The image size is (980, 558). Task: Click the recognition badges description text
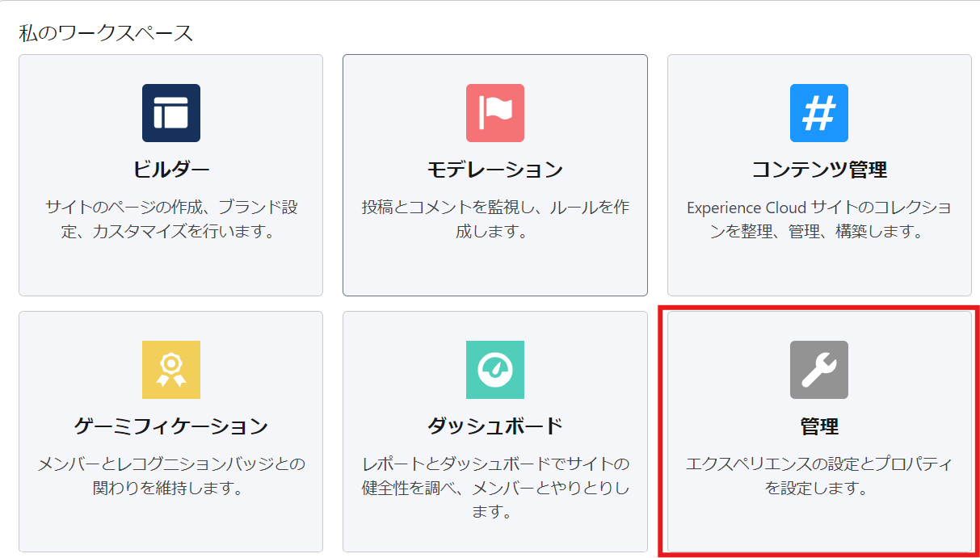170,476
